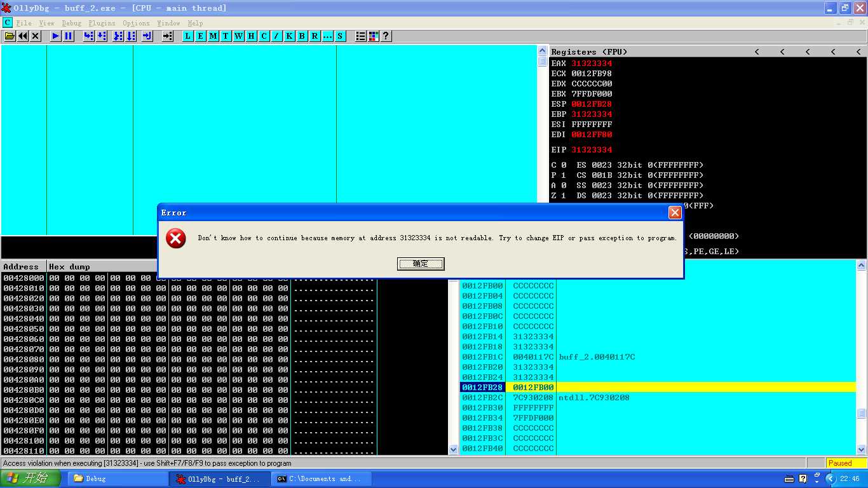
Task: Click the Help question mark toolbar icon
Action: click(386, 36)
